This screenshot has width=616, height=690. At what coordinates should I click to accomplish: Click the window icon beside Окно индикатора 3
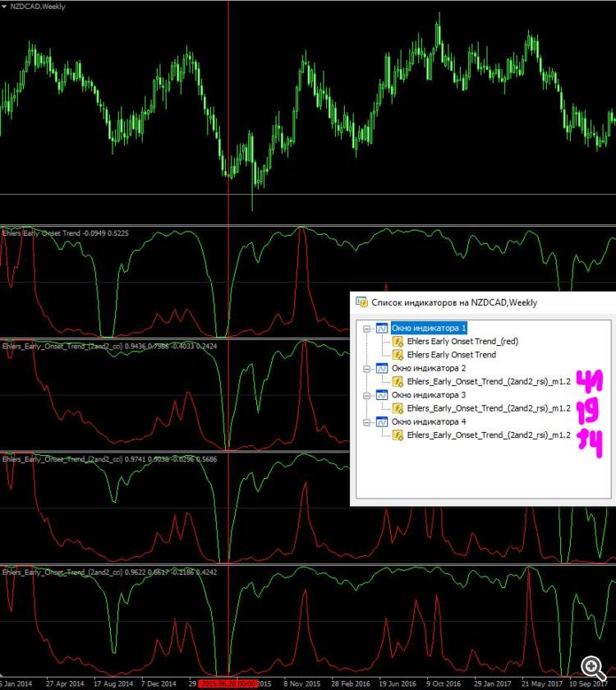[x=381, y=395]
